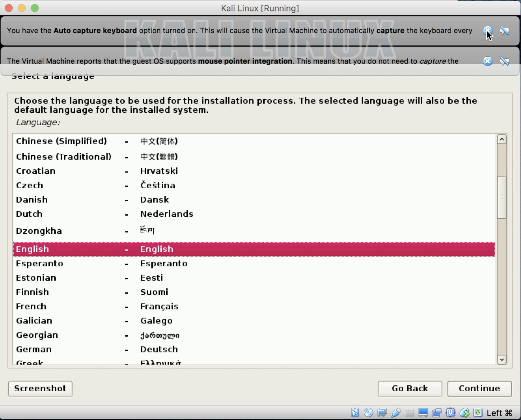
Task: Select the Galician - Galego row
Action: point(254,321)
